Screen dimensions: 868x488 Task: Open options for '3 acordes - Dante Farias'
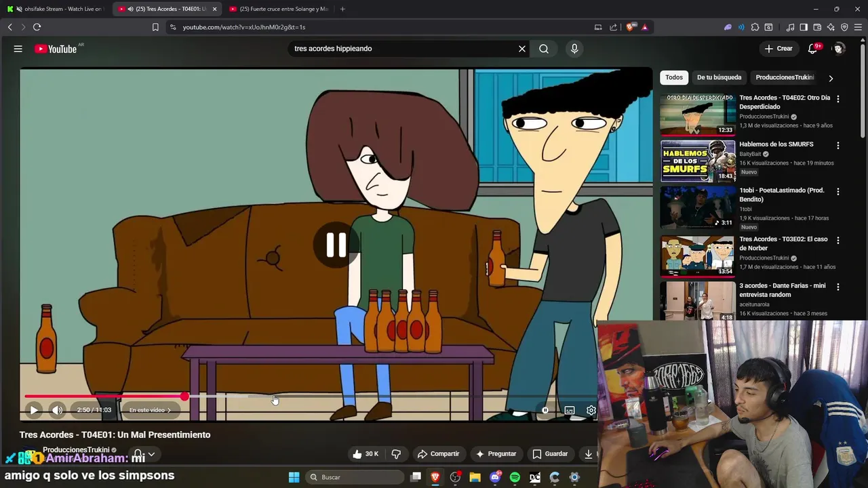pyautogui.click(x=838, y=287)
